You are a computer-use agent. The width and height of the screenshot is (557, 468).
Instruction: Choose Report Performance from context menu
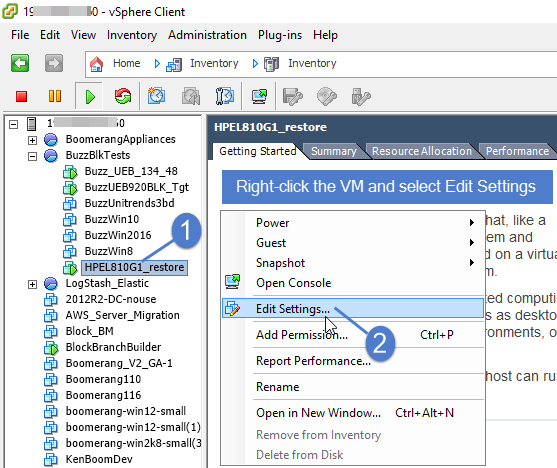point(353,361)
